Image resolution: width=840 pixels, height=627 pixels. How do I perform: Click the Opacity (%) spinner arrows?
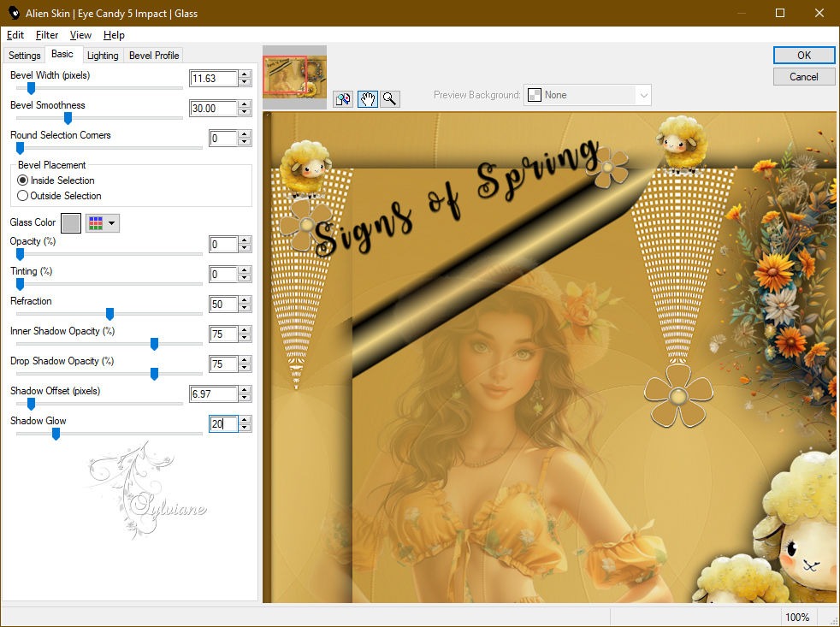[x=245, y=245]
